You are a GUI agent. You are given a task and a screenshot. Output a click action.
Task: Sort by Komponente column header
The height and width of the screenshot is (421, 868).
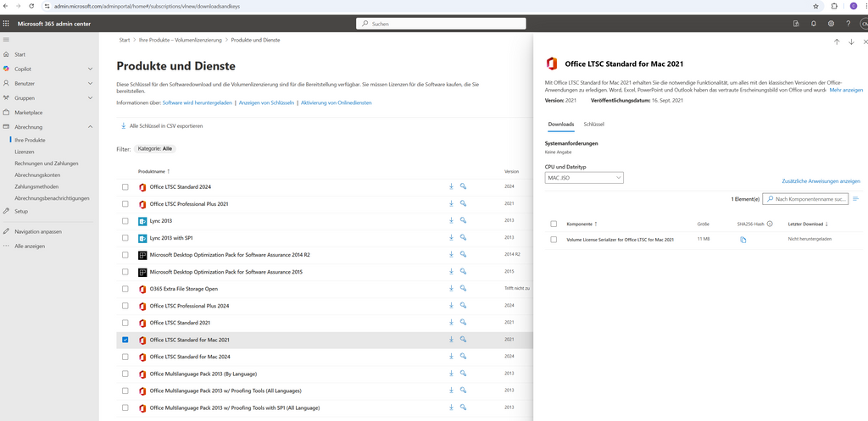tap(581, 224)
